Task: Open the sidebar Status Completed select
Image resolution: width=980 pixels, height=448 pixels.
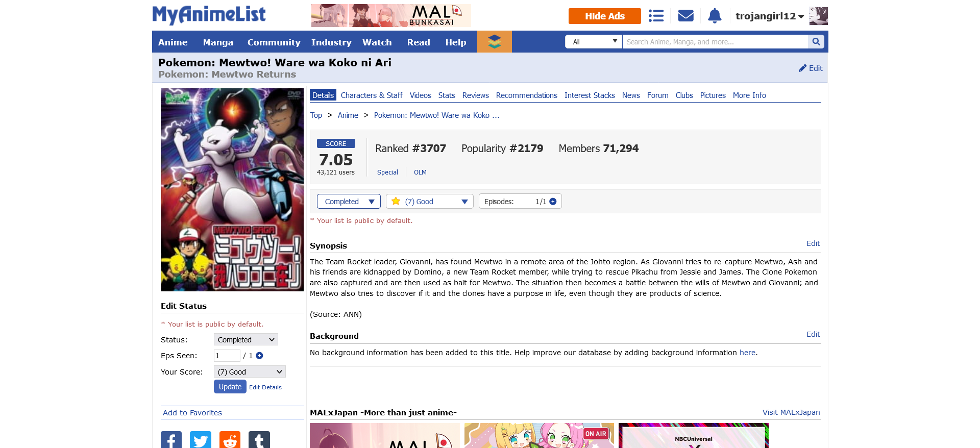Action: pos(246,340)
